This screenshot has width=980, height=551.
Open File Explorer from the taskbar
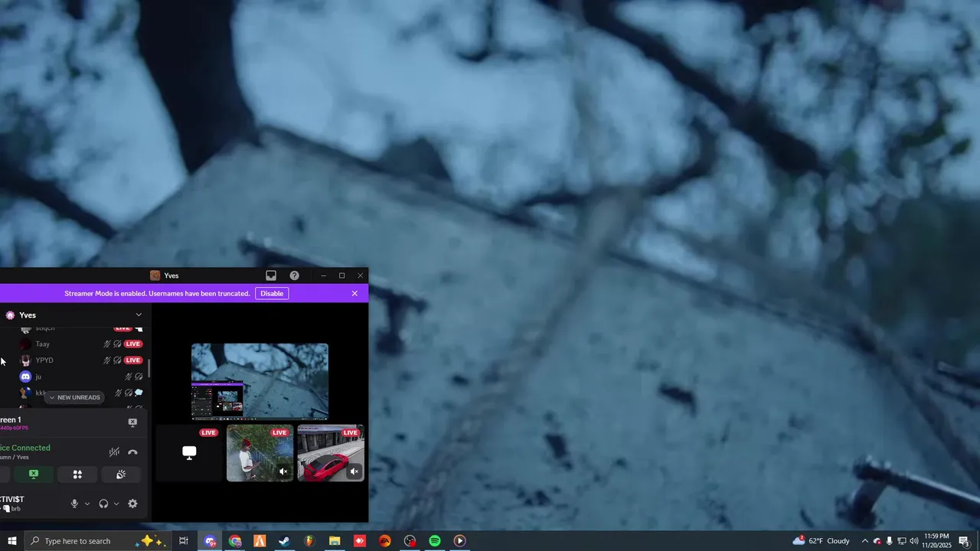pyautogui.click(x=335, y=541)
